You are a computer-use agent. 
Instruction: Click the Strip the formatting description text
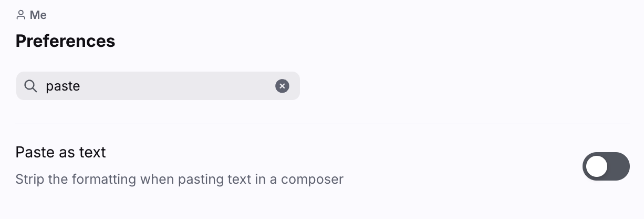(x=179, y=179)
